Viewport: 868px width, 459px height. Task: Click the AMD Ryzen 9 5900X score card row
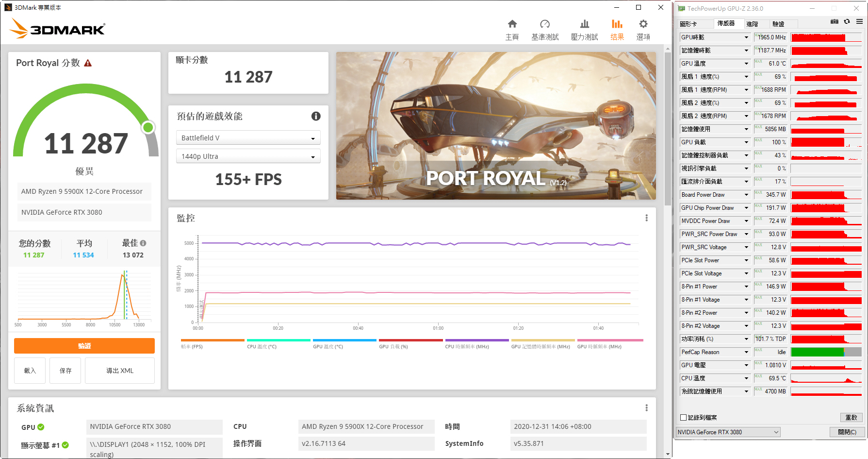coord(84,191)
